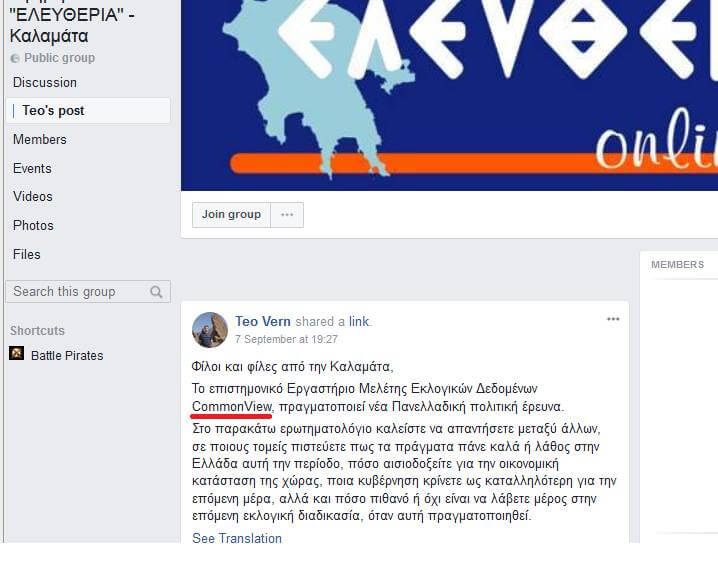The image size is (718, 576).
Task: Click the shared link word in post header
Action: (359, 321)
